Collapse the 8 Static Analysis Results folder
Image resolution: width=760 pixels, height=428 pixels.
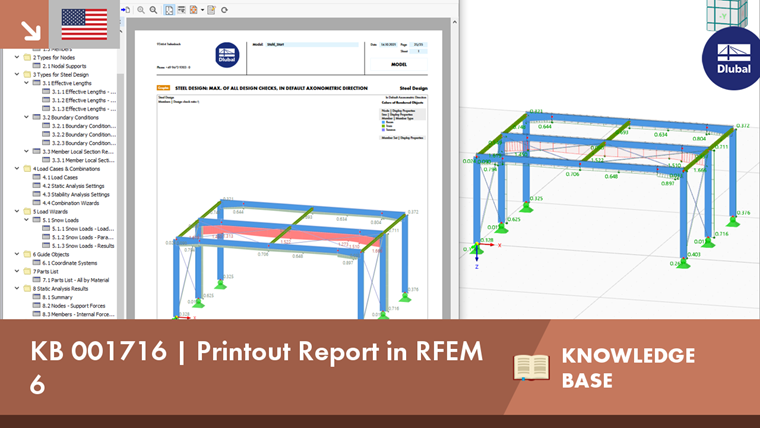(17, 288)
